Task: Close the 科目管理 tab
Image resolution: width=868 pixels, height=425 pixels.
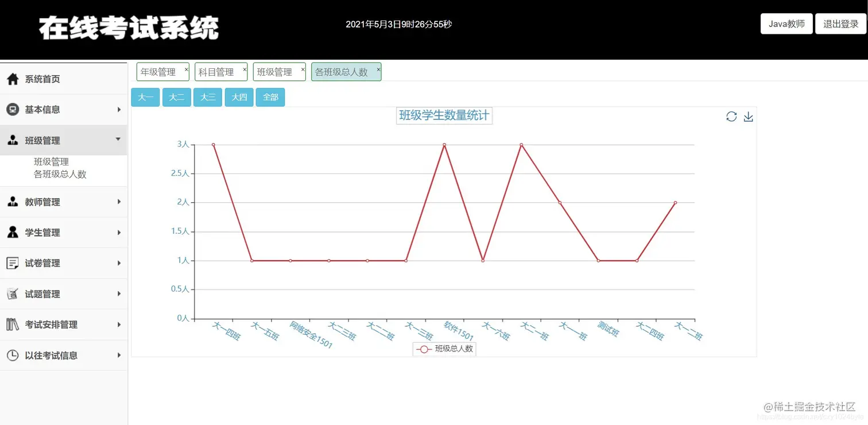Action: pos(245,69)
